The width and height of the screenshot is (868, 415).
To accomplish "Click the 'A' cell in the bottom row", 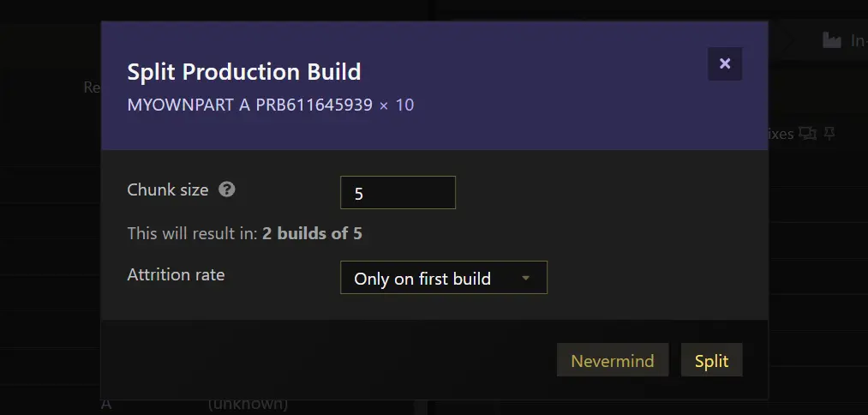I will (x=106, y=404).
